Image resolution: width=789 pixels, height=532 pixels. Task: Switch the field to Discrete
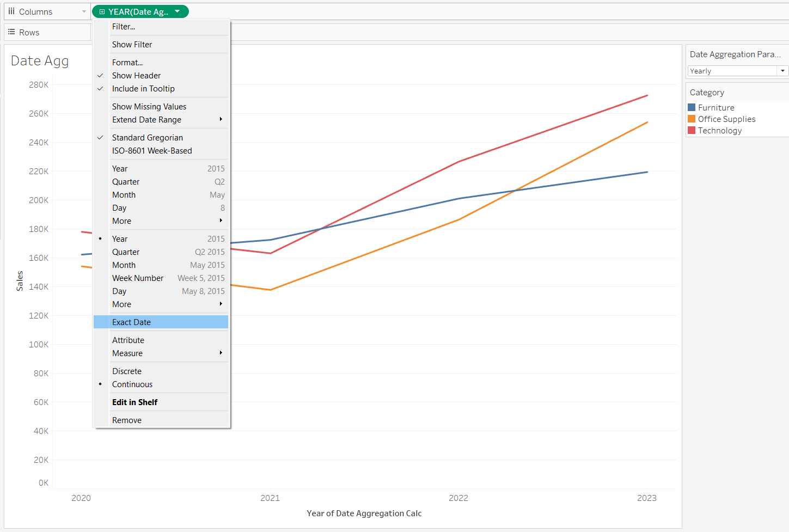[127, 371]
